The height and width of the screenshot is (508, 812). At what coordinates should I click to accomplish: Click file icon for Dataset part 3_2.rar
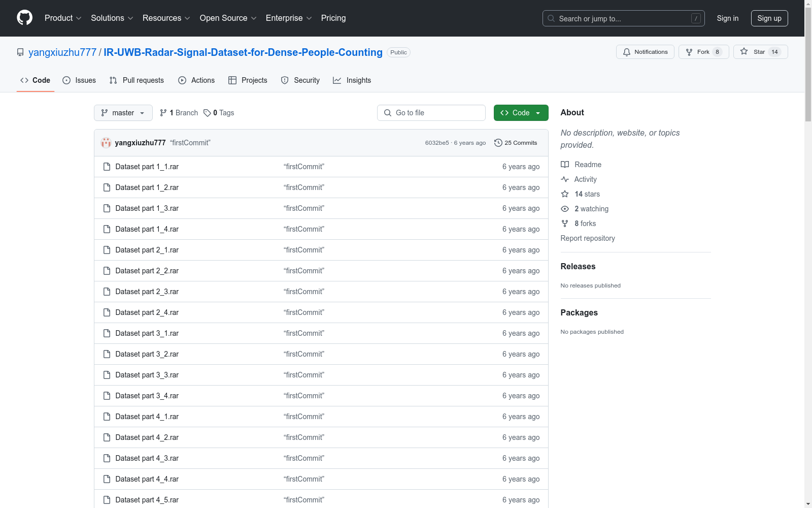coord(107,354)
